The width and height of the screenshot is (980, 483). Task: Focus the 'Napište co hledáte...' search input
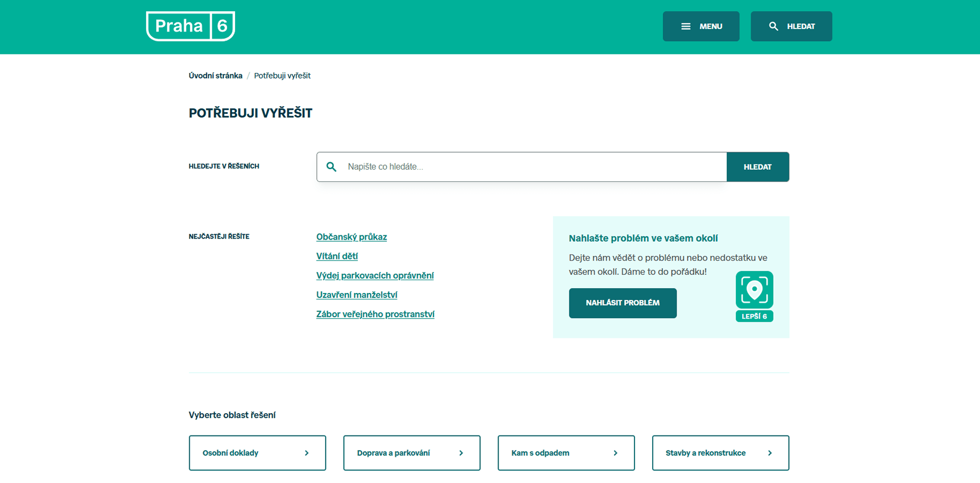pos(533,167)
